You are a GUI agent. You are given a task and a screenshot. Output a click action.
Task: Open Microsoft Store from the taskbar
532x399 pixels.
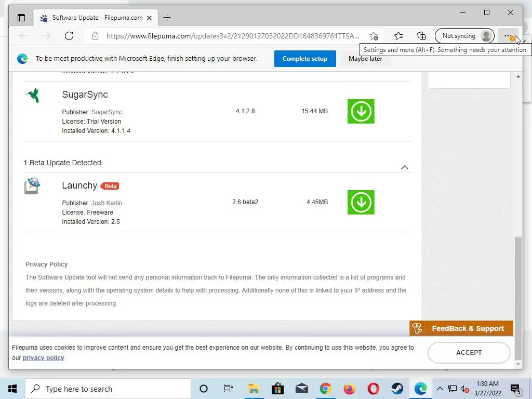tap(277, 389)
